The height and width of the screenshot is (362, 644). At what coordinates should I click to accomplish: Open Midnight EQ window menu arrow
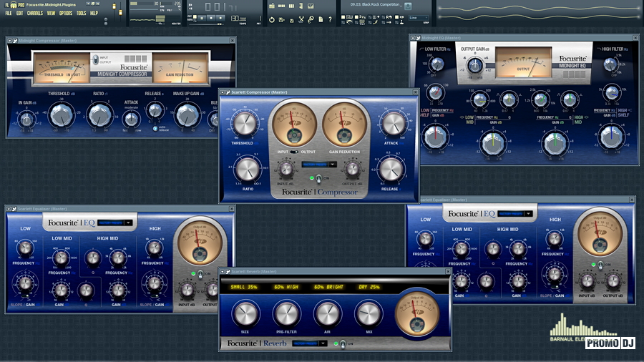(413, 38)
